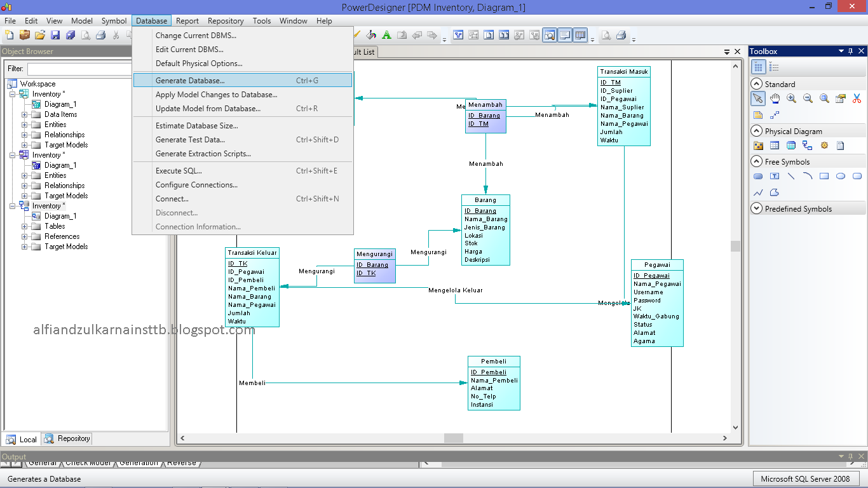
Task: Collapse the Physical Diagram section
Action: pos(757,130)
